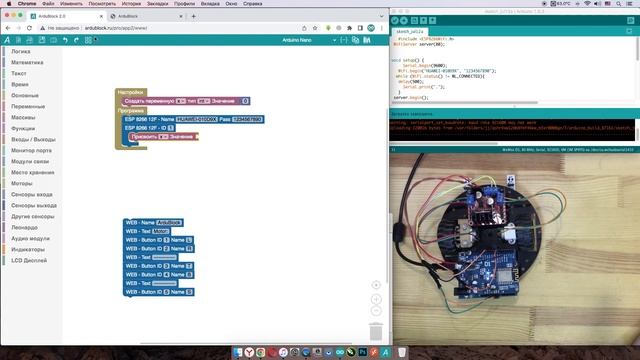Click the Open sketch icon in Arduino IDE
Screen dimensions: 640x360
click(423, 20)
